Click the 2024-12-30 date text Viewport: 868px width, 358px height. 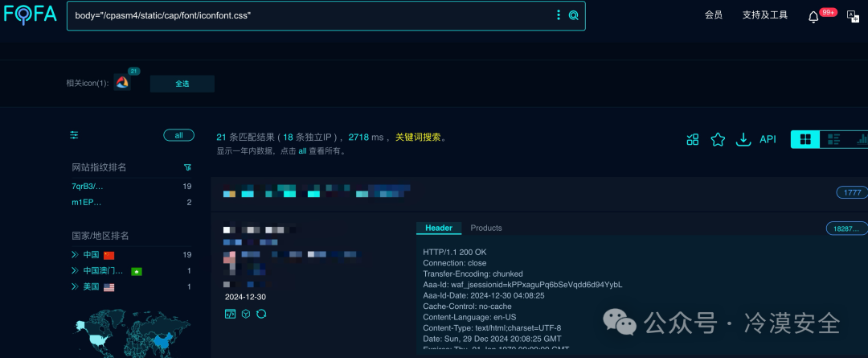[x=245, y=297]
